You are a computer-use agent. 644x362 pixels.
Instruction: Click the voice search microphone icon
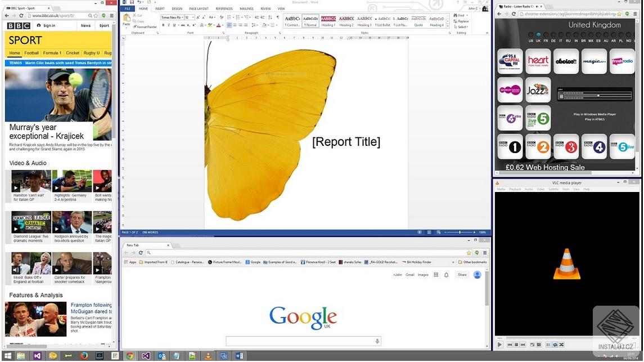377,341
